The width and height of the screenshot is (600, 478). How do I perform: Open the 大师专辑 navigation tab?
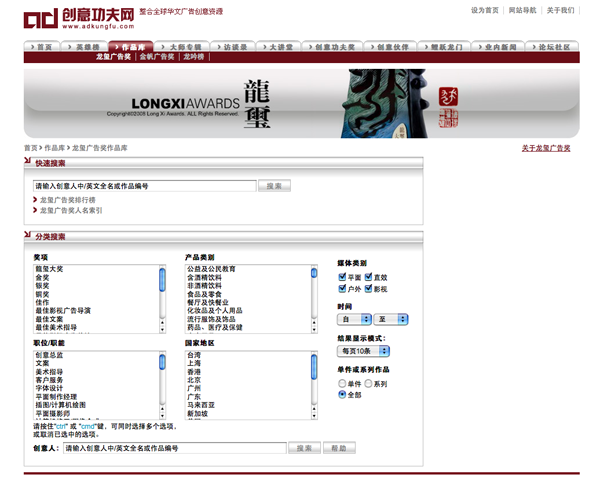coord(181,47)
